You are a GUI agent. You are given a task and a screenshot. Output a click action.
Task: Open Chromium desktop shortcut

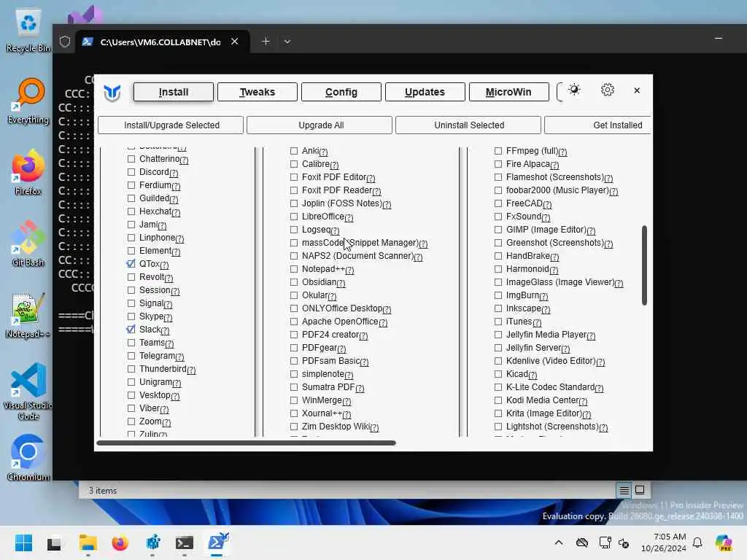click(28, 458)
